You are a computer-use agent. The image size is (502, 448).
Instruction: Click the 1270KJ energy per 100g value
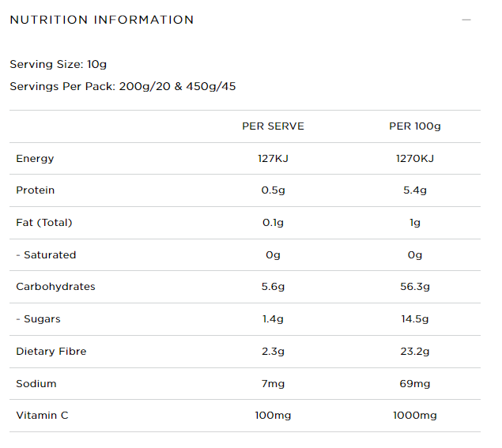415,158
